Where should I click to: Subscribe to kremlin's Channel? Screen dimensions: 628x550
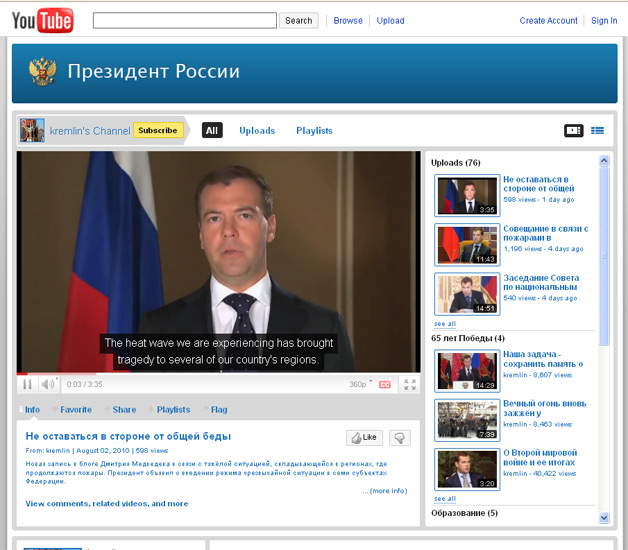pyautogui.click(x=158, y=130)
